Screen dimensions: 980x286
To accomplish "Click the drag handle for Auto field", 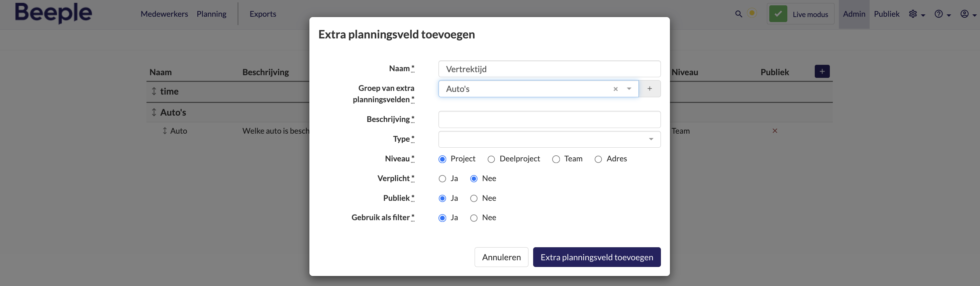I will (x=165, y=131).
